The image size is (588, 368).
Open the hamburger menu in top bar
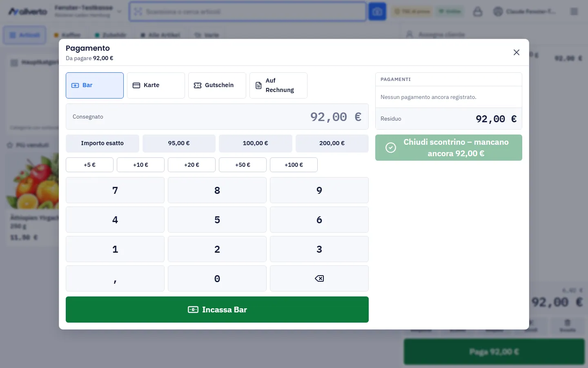(574, 11)
